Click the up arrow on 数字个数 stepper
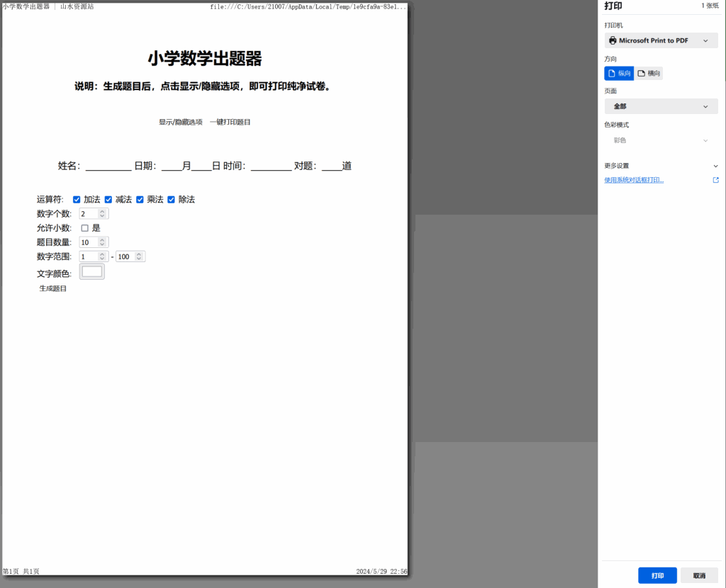This screenshot has height=588, width=726. click(102, 210)
